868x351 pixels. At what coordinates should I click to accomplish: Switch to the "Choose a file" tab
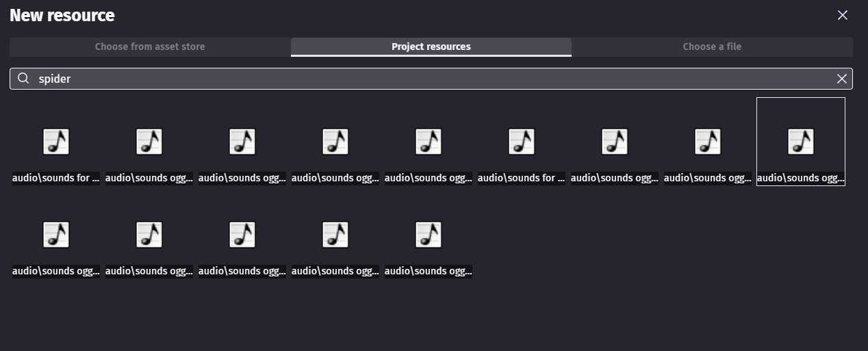point(711,47)
